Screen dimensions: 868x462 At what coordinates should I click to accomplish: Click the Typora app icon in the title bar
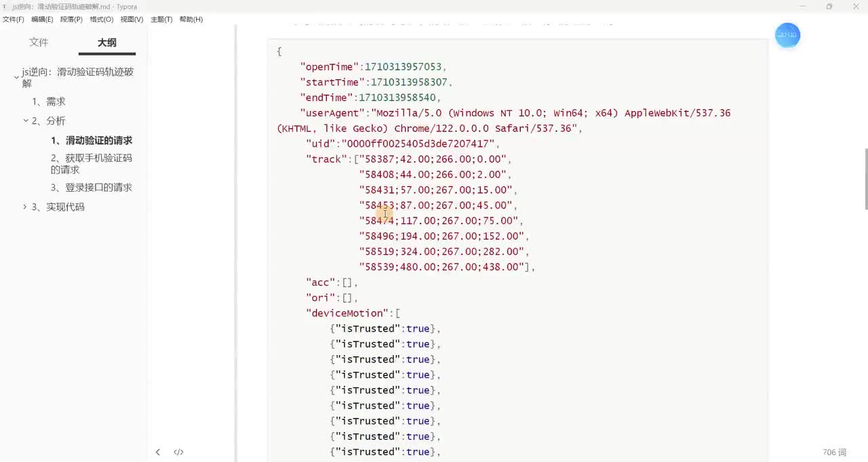(x=5, y=7)
